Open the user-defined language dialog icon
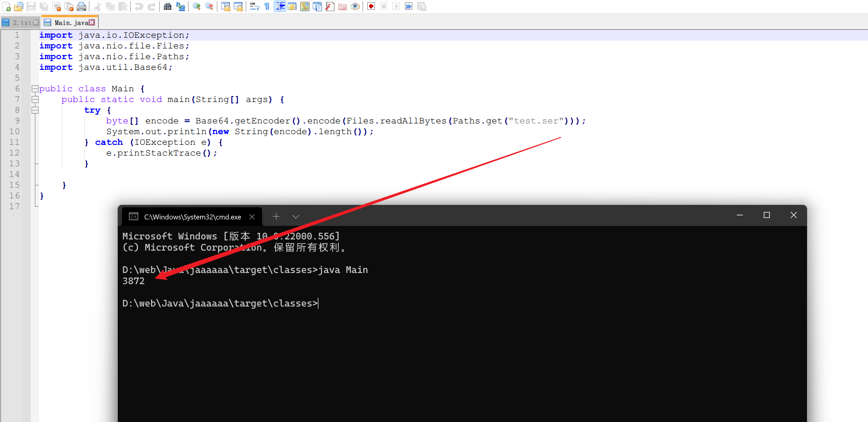 click(292, 7)
